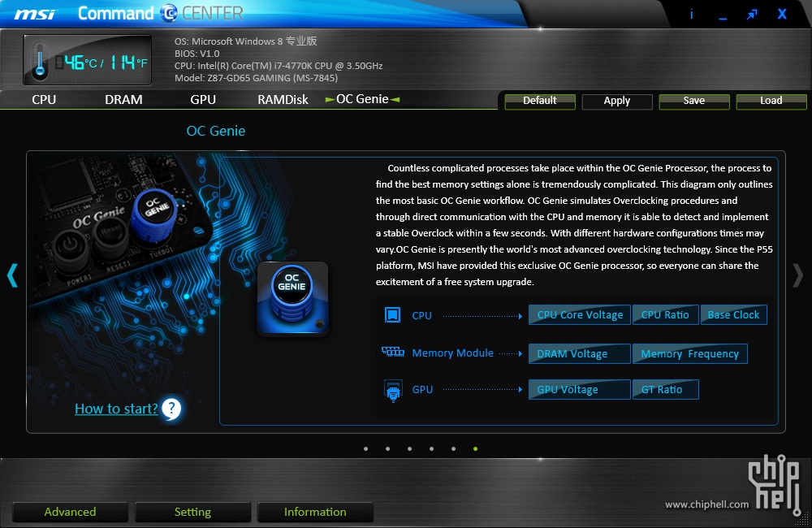
Task: Click the 'OC Genie' page heading
Action: [216, 131]
